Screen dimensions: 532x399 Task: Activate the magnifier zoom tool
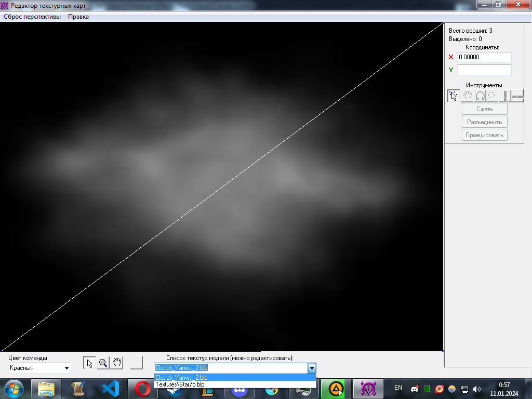pyautogui.click(x=103, y=363)
